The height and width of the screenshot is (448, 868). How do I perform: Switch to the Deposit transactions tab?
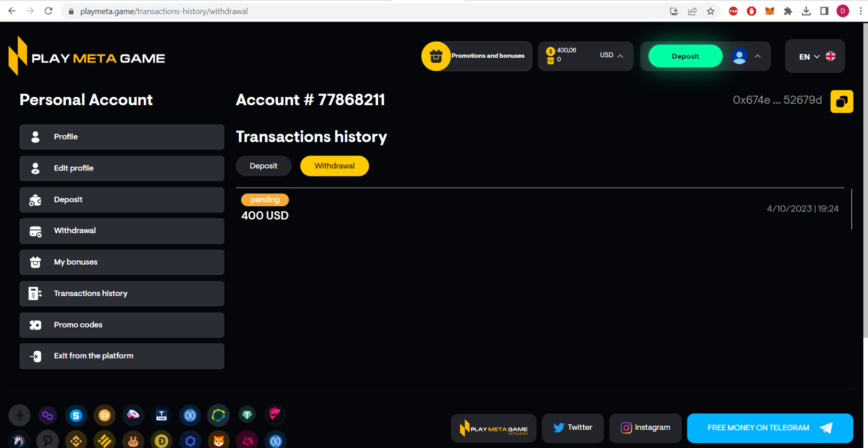263,166
